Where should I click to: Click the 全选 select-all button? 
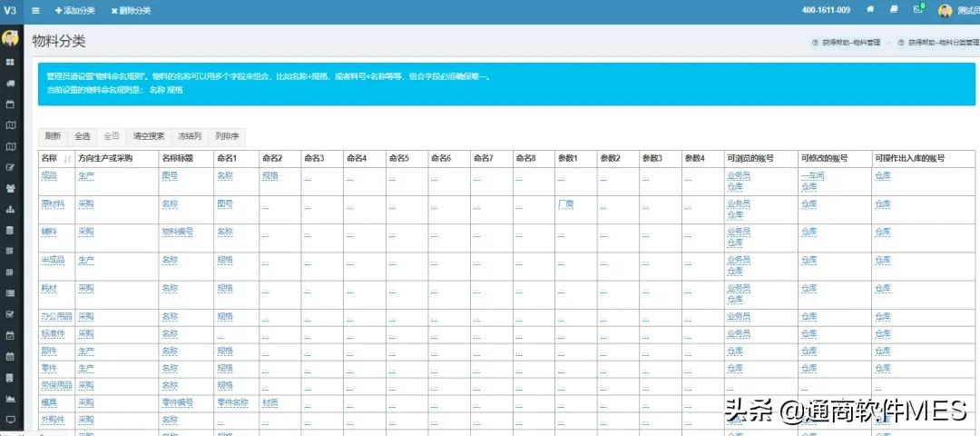(83, 135)
